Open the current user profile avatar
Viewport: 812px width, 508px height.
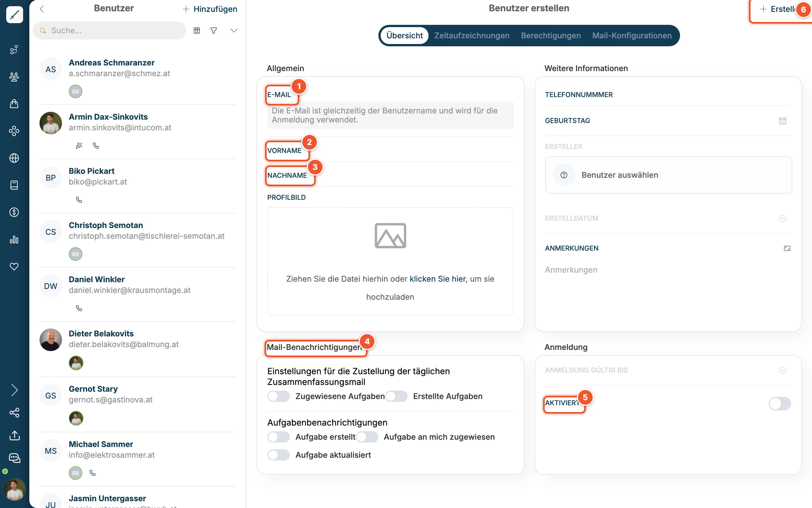(x=14, y=489)
